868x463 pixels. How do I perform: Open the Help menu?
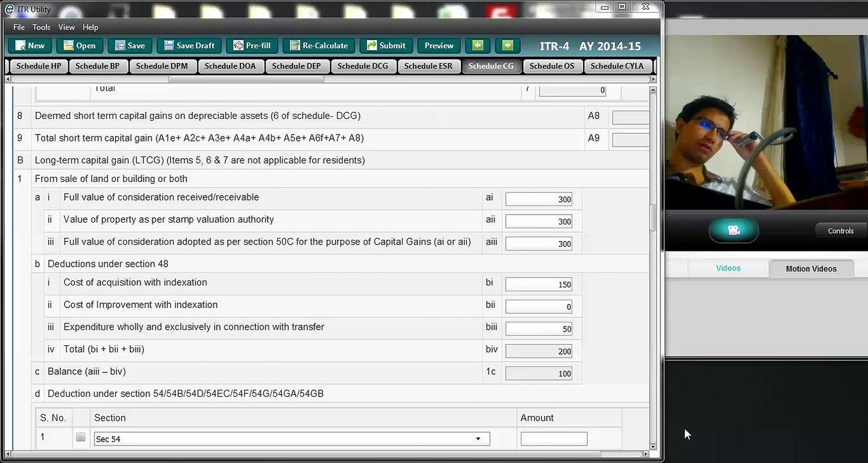[x=91, y=27]
